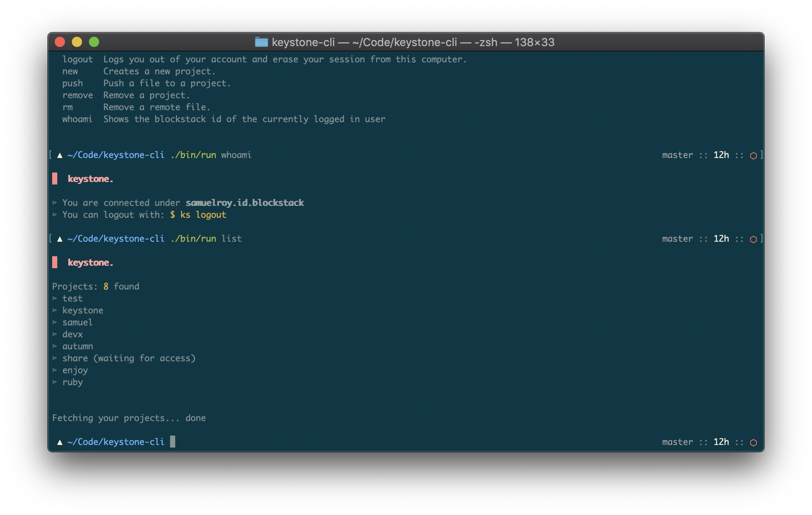This screenshot has height=515, width=812.
Task: Click 'samuelroy.id.blockstack' user id
Action: [245, 203]
